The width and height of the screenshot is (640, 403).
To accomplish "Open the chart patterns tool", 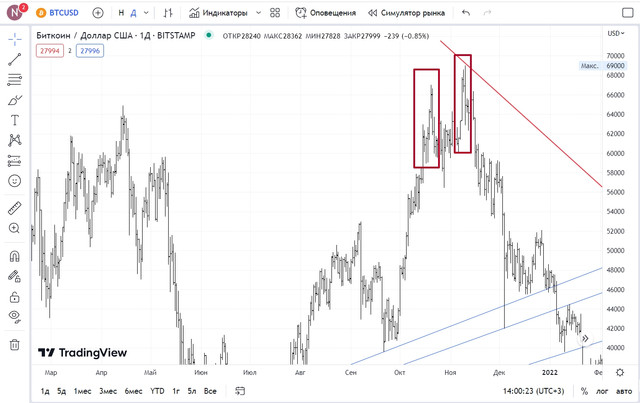I will coord(15,140).
